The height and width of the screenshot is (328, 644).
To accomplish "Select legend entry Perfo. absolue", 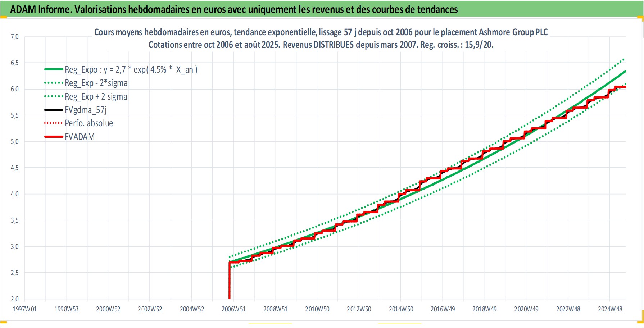I will (89, 123).
